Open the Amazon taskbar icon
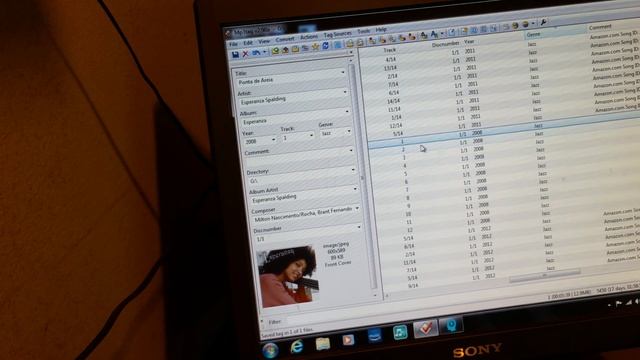The height and width of the screenshot is (360, 640). point(374,335)
